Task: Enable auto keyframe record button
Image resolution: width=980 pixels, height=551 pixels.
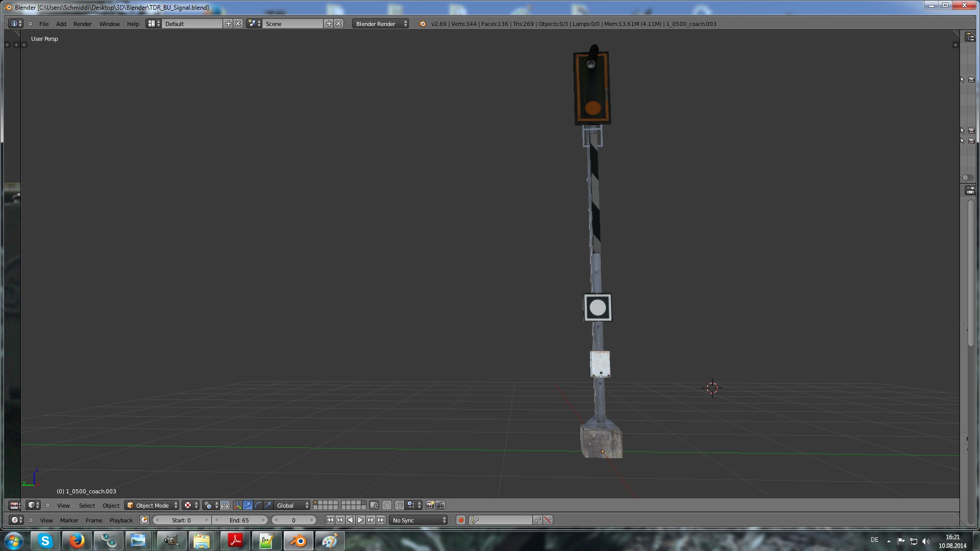Action: 460,520
